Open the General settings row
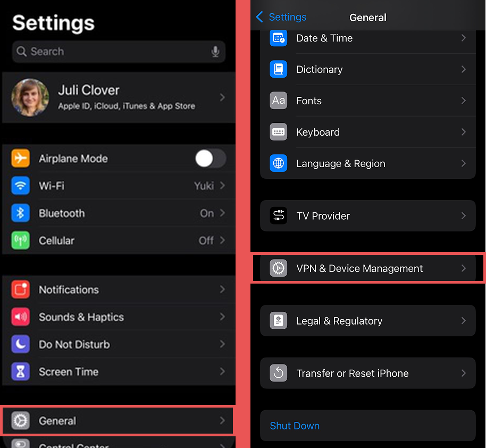 tap(118, 421)
